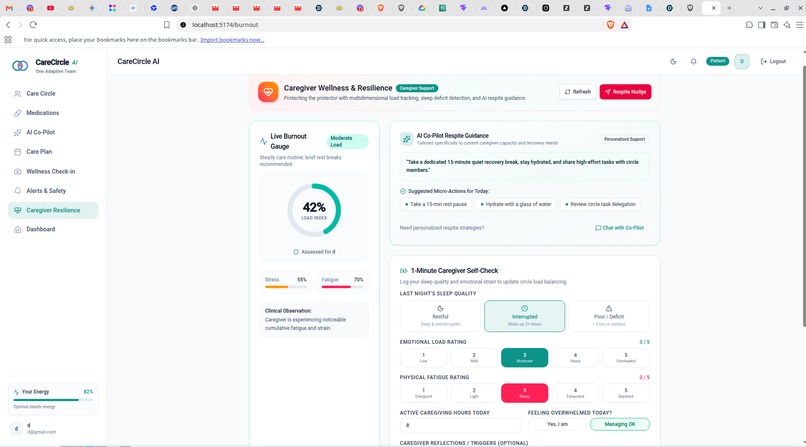Click the Caregiver Support badge

417,88
